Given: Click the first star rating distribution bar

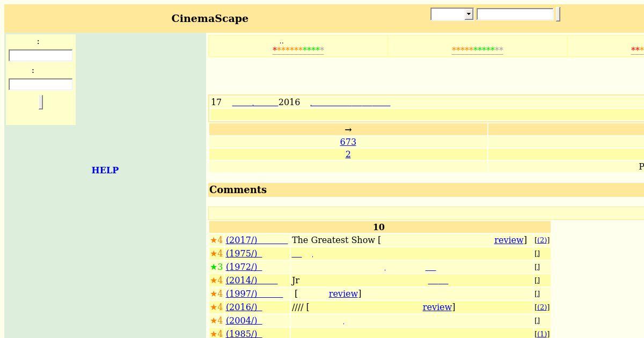Looking at the screenshot, I should (x=298, y=49).
